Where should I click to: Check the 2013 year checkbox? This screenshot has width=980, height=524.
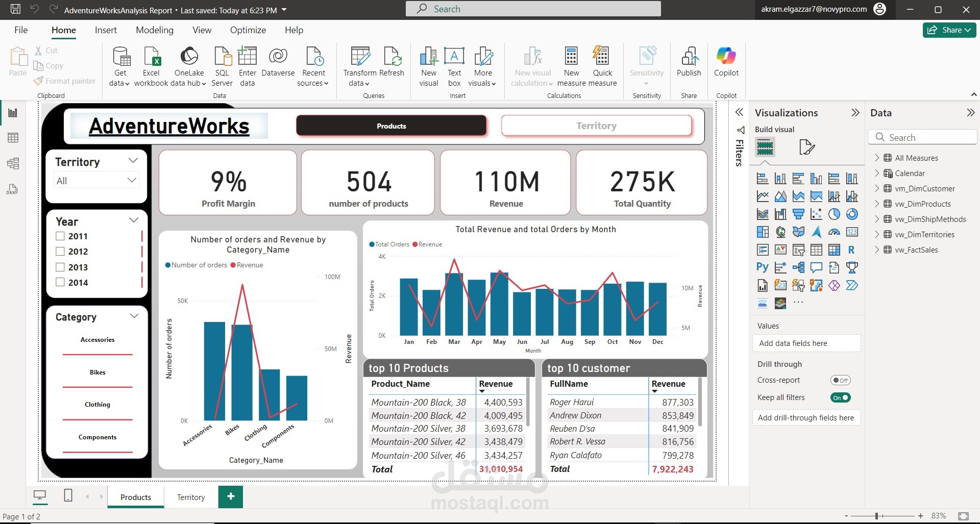tap(60, 267)
